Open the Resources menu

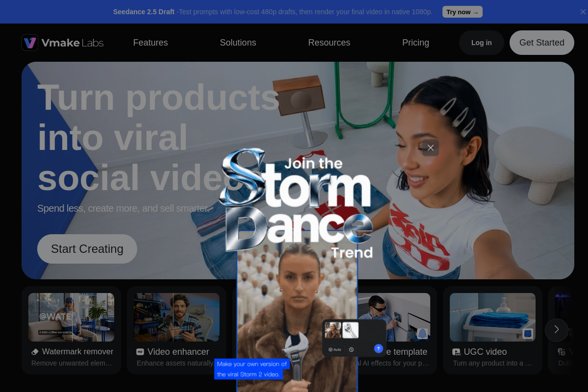pyautogui.click(x=329, y=43)
